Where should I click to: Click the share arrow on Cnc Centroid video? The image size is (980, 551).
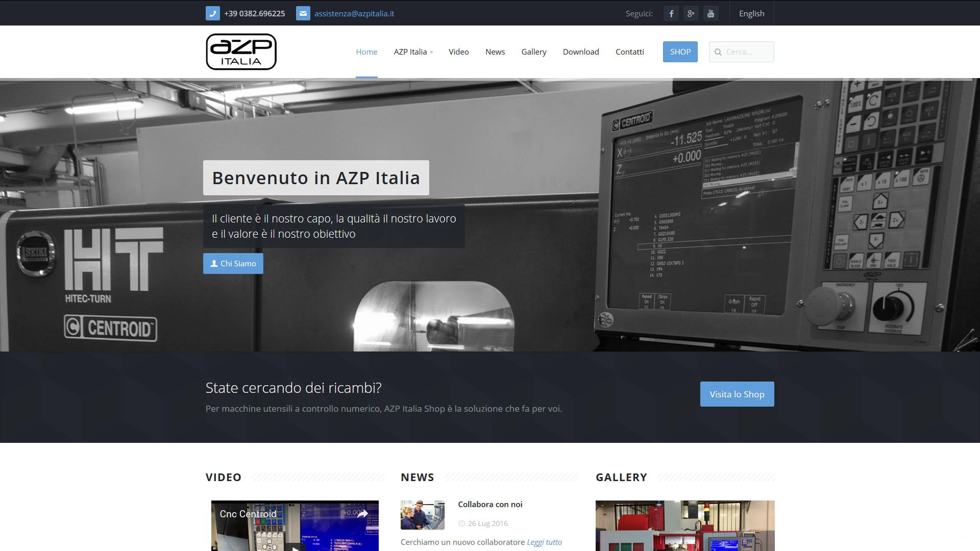click(362, 514)
